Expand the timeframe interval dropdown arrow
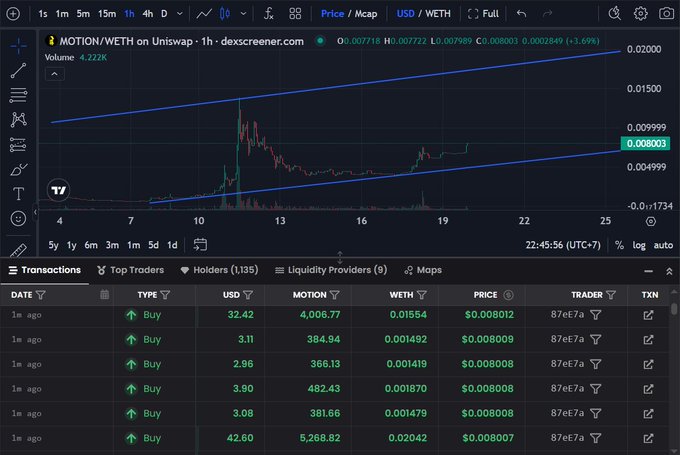 coord(180,14)
